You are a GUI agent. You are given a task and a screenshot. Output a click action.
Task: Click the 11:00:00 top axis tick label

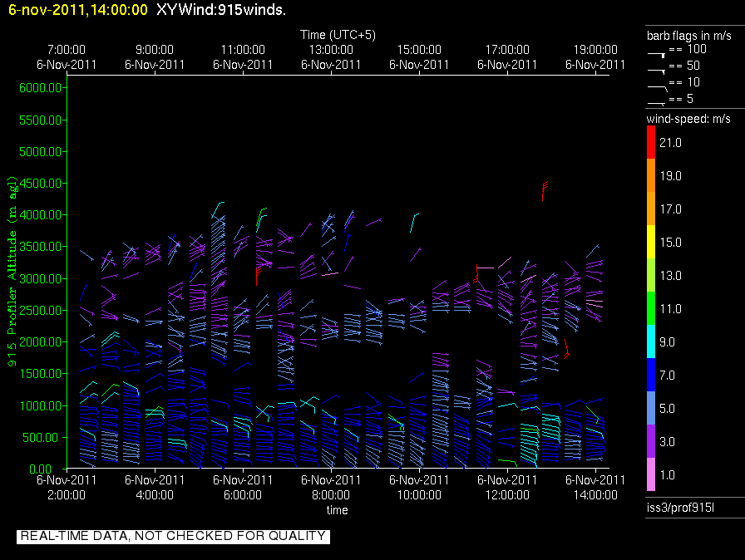pyautogui.click(x=243, y=49)
